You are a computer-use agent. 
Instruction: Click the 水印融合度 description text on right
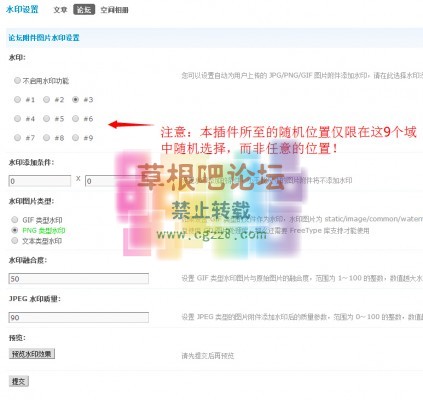[302, 278]
